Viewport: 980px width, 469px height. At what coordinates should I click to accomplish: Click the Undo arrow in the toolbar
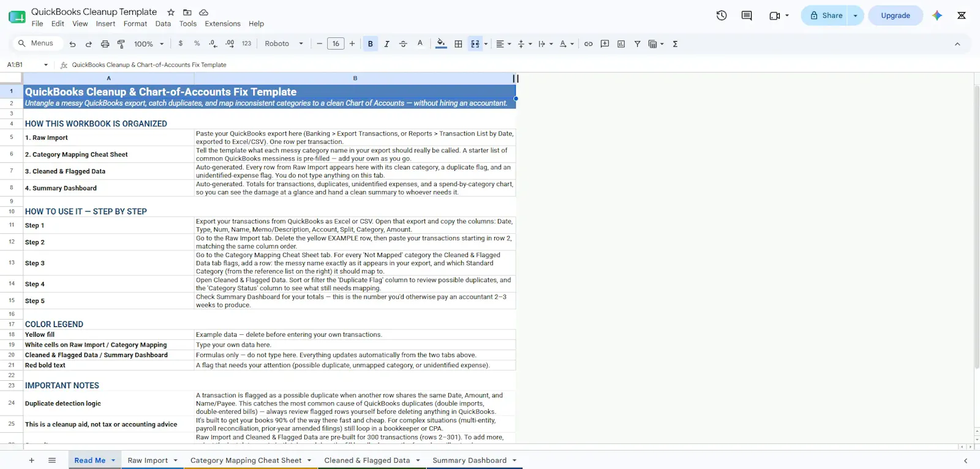click(72, 44)
